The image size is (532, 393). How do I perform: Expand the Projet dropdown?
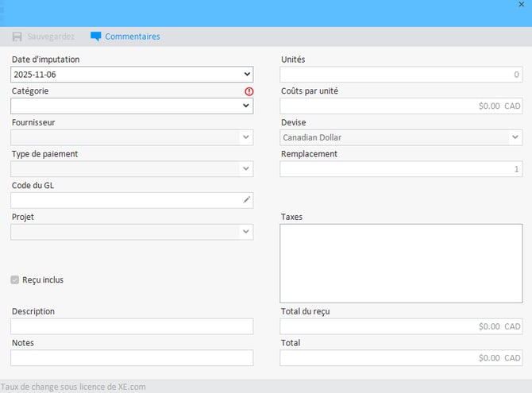[246, 232]
